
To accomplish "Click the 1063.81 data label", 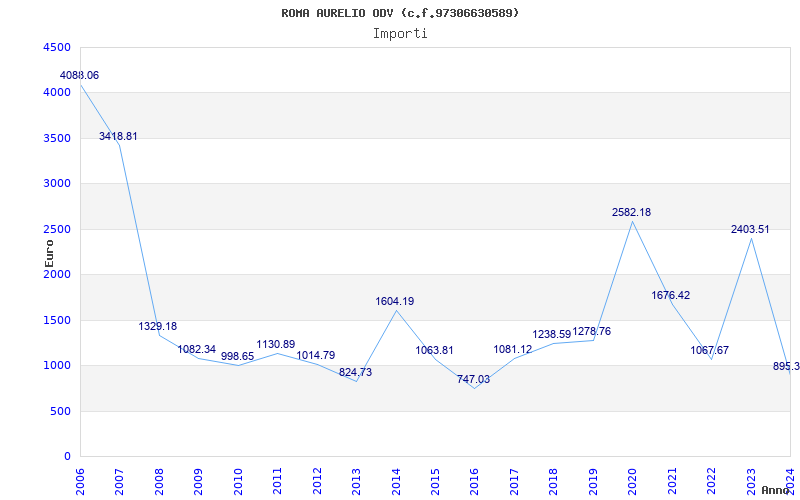I will 434,351.
